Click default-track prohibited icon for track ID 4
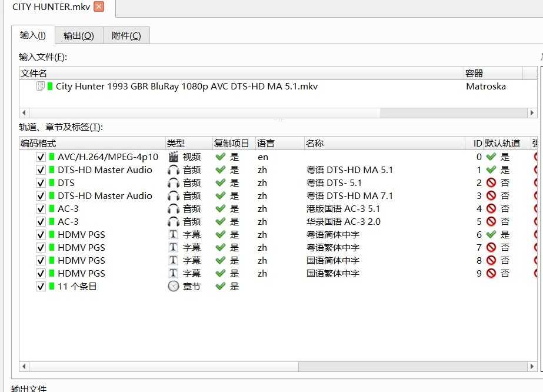The width and height of the screenshot is (543, 392). tap(491, 208)
